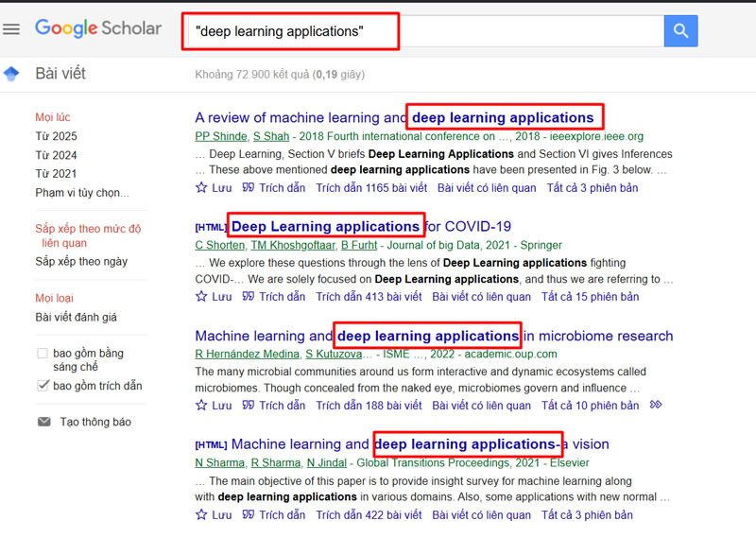The height and width of the screenshot is (538, 756).
Task: Open Phạm vi tùy chọn custom range
Action: [x=82, y=193]
